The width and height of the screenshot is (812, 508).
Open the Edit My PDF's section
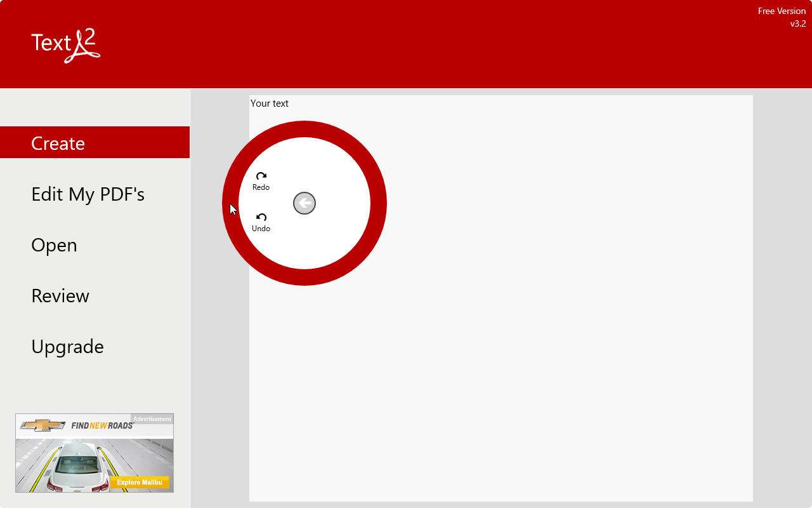pos(88,194)
